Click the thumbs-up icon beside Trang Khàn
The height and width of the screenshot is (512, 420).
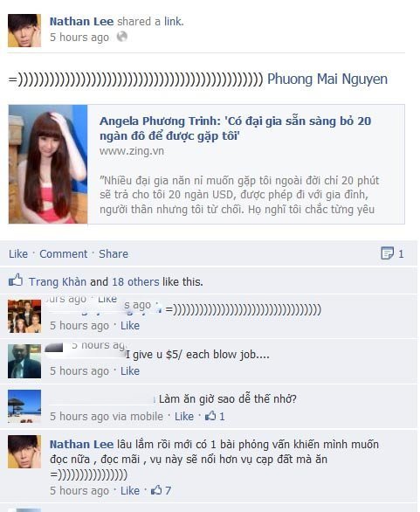16,280
